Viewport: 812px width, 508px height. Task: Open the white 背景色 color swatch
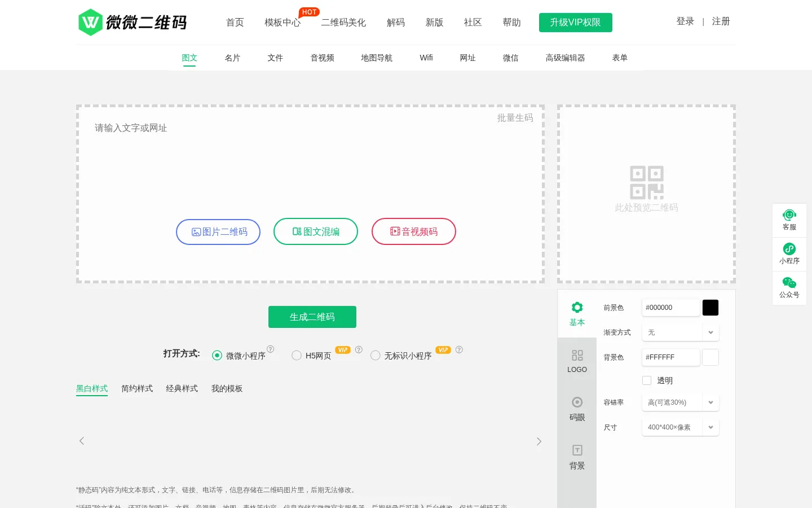coord(710,357)
